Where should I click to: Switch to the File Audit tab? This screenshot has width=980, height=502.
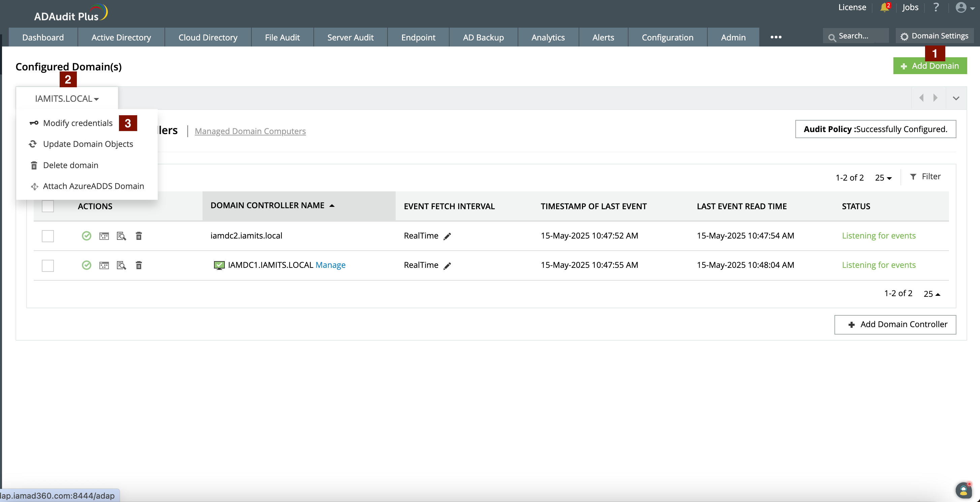tap(282, 37)
